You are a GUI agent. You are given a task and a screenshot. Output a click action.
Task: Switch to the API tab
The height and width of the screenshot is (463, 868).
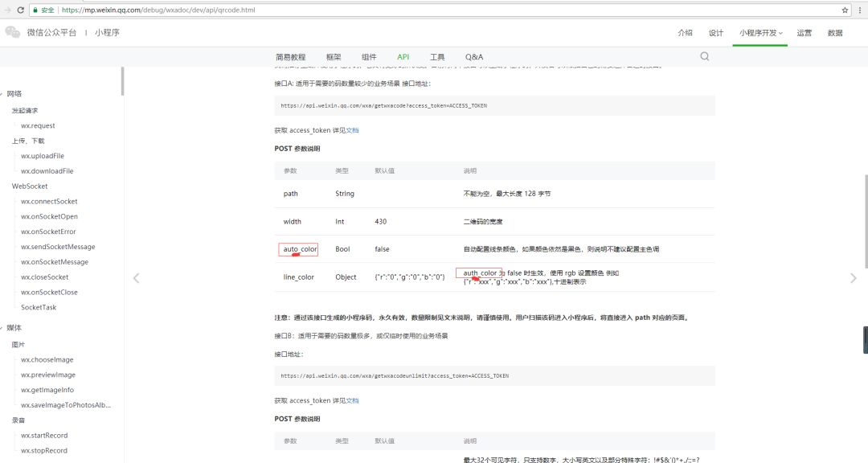(403, 57)
